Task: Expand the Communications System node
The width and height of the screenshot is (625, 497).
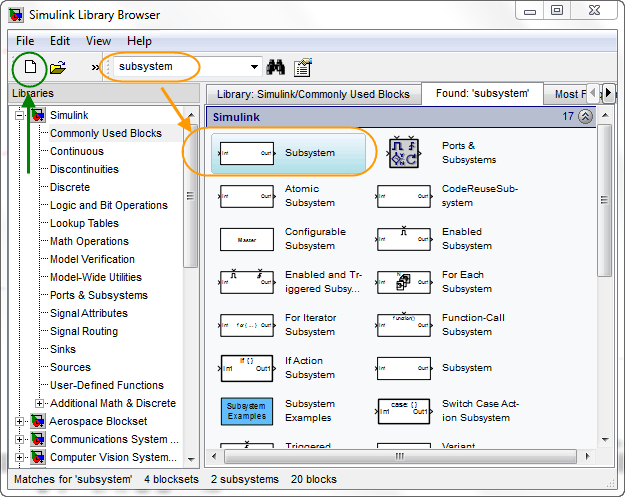Action: pyautogui.click(x=19, y=439)
